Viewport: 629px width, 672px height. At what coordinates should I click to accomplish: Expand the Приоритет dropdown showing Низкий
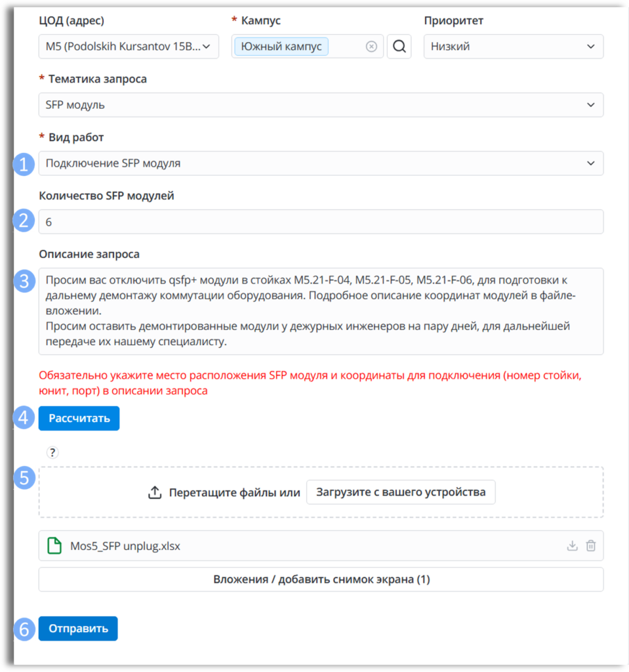coord(514,47)
